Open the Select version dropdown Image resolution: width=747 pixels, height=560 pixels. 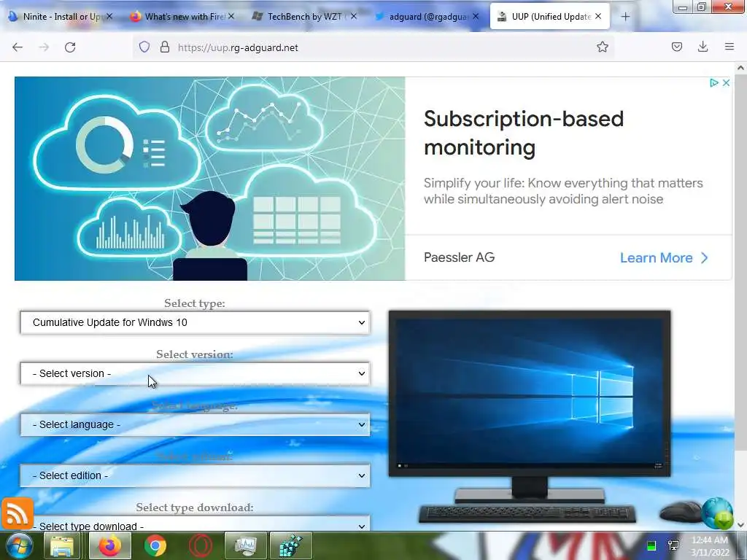coord(195,373)
